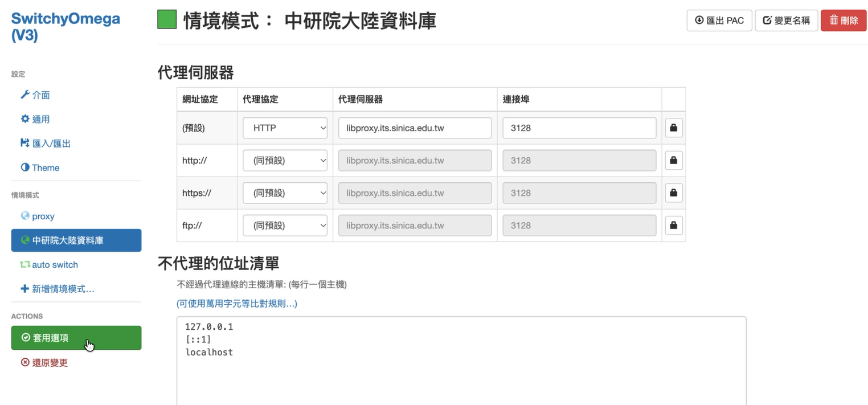Click the http:// row port field

[579, 161]
